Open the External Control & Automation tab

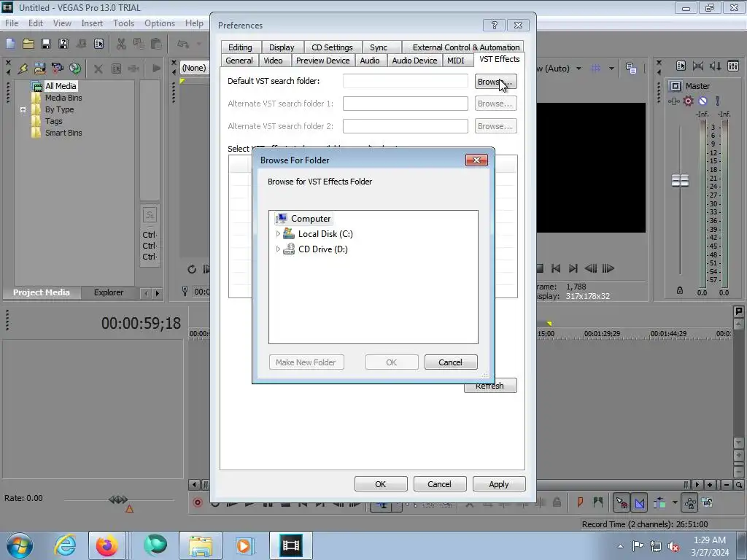click(466, 47)
